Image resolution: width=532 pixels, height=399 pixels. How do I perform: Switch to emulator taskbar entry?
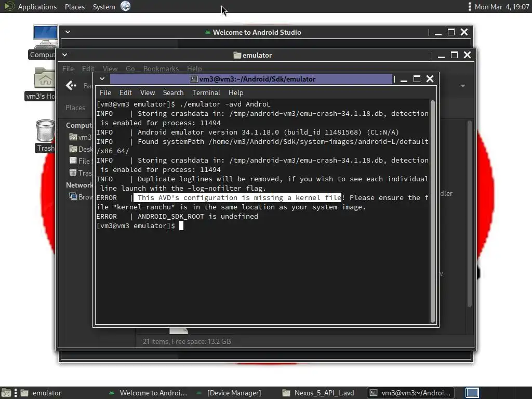click(41, 393)
